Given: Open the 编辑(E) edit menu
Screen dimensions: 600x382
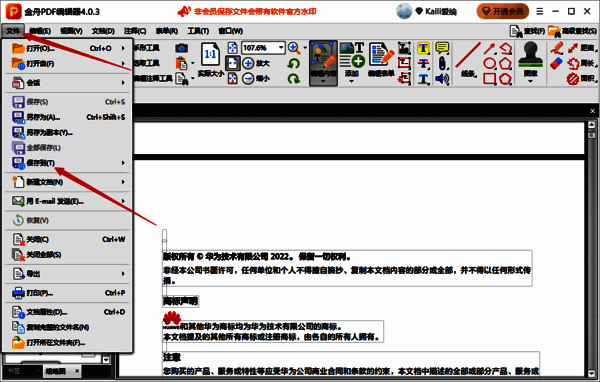Looking at the screenshot, I should click(40, 31).
